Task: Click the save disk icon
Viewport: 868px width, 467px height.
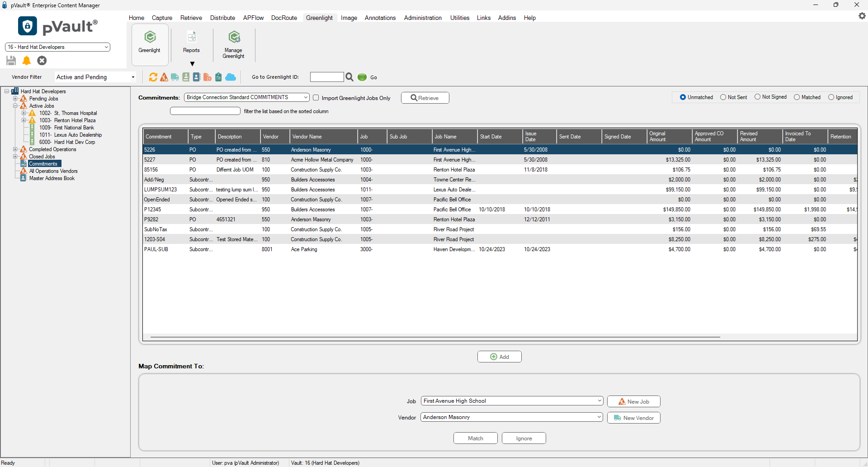Action: pos(11,61)
